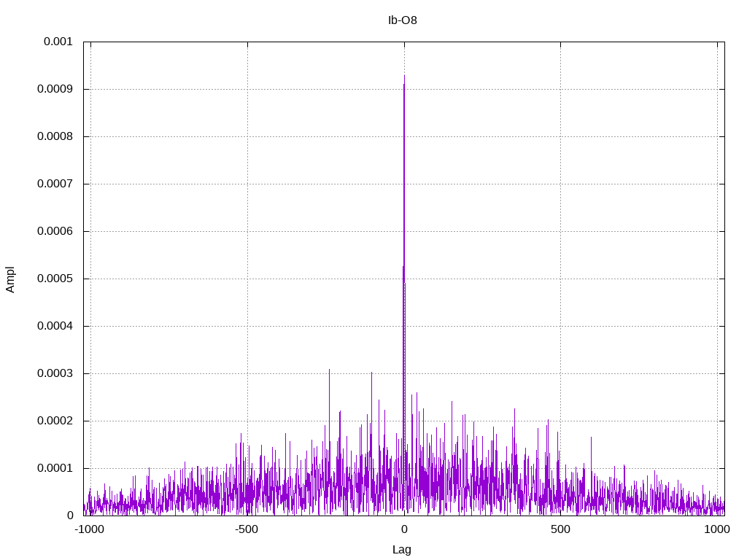Click the y-axis value 0.0009
This screenshot has height=560, width=747.
click(x=55, y=89)
